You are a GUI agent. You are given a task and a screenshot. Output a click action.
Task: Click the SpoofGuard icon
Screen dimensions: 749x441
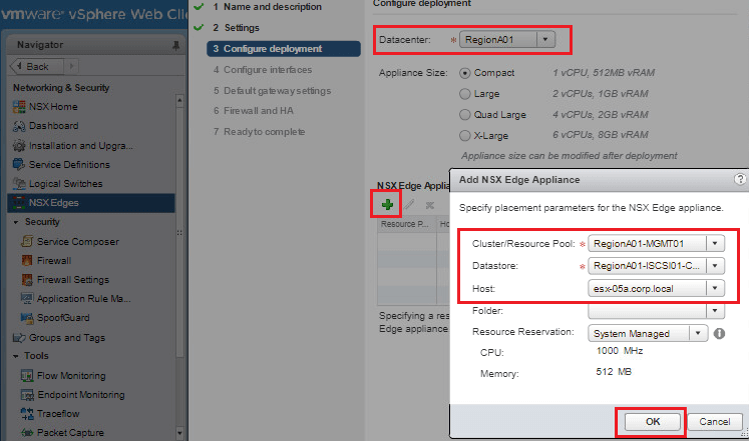coord(27,318)
